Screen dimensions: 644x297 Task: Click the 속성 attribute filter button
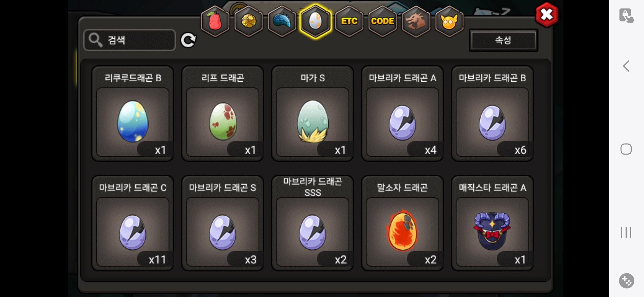click(x=503, y=40)
